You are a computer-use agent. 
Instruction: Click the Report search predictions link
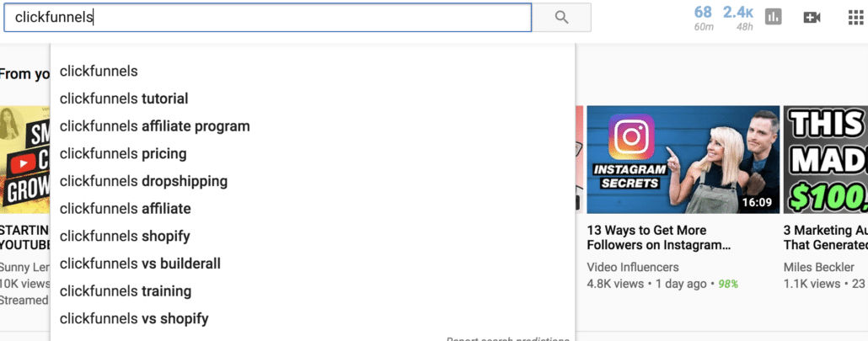click(507, 338)
